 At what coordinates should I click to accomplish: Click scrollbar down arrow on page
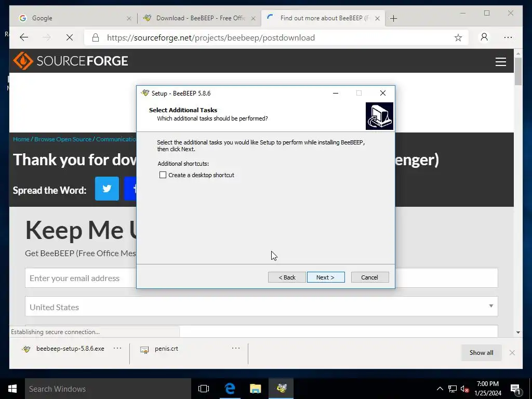pyautogui.click(x=518, y=332)
